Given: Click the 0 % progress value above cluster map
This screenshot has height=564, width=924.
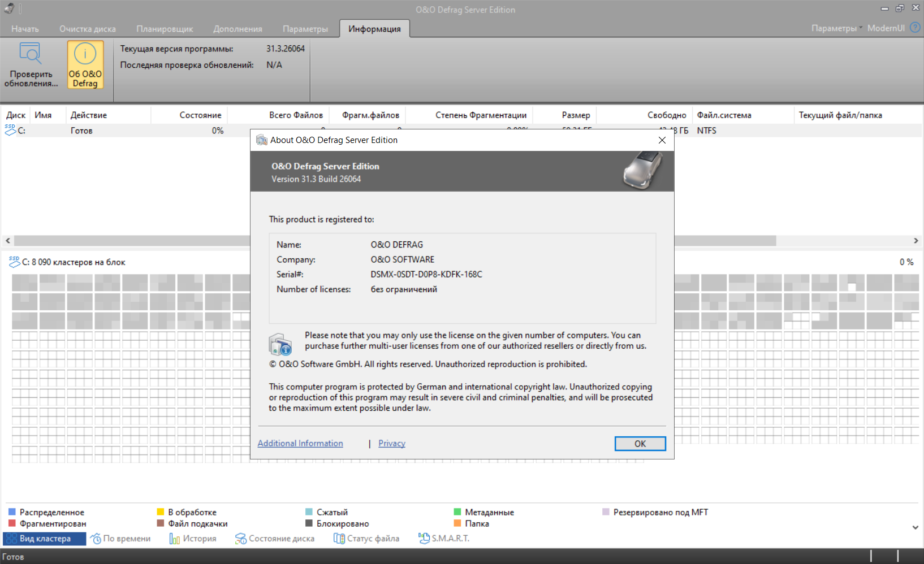Looking at the screenshot, I should 906,262.
